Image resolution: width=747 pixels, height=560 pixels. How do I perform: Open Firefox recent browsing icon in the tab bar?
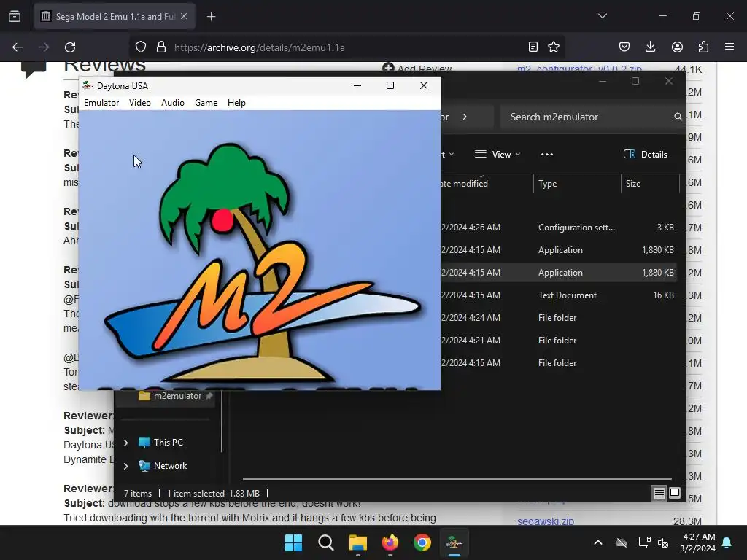pos(15,16)
